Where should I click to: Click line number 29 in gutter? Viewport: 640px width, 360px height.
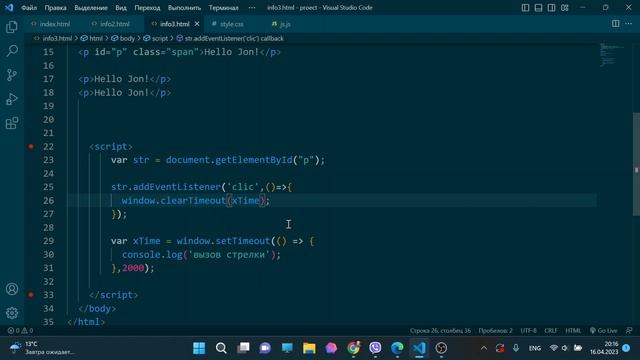48,241
